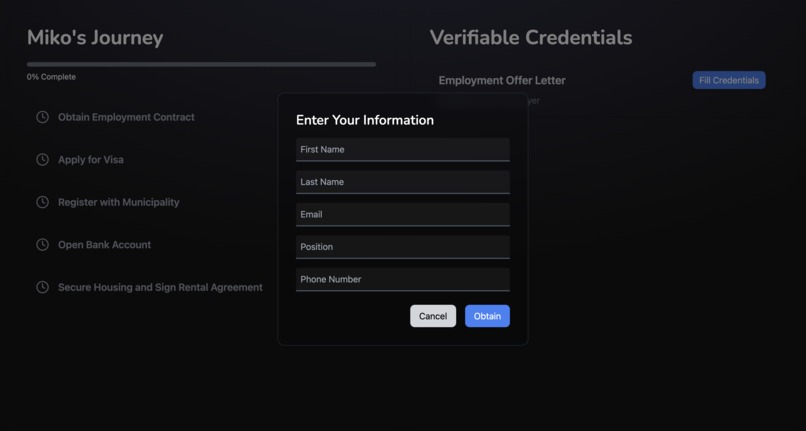The width and height of the screenshot is (806, 431).
Task: Click the Verifiable Credentials heading
Action: tap(531, 38)
